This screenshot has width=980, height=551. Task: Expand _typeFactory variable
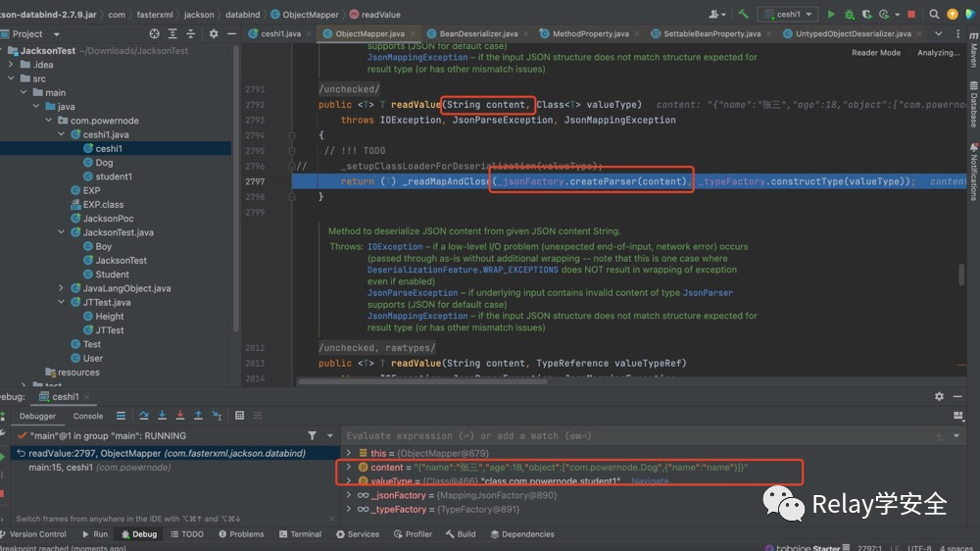[349, 509]
